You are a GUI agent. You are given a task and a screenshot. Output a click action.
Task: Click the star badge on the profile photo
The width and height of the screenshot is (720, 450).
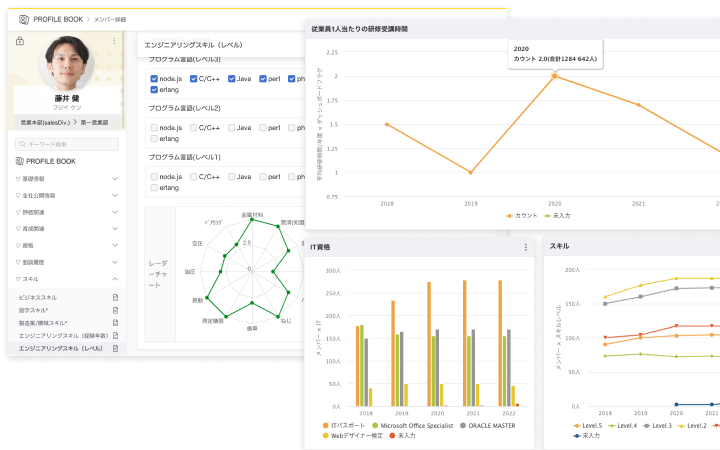(x=80, y=84)
